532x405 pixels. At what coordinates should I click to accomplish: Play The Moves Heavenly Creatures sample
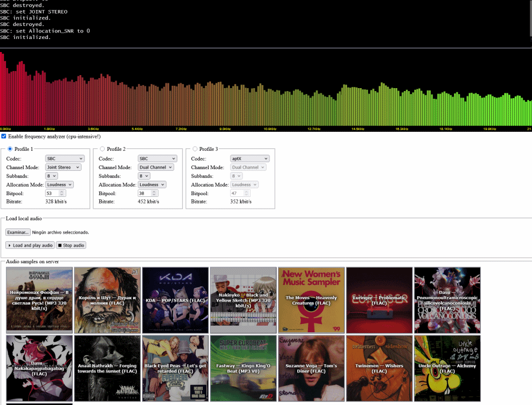coord(311,300)
